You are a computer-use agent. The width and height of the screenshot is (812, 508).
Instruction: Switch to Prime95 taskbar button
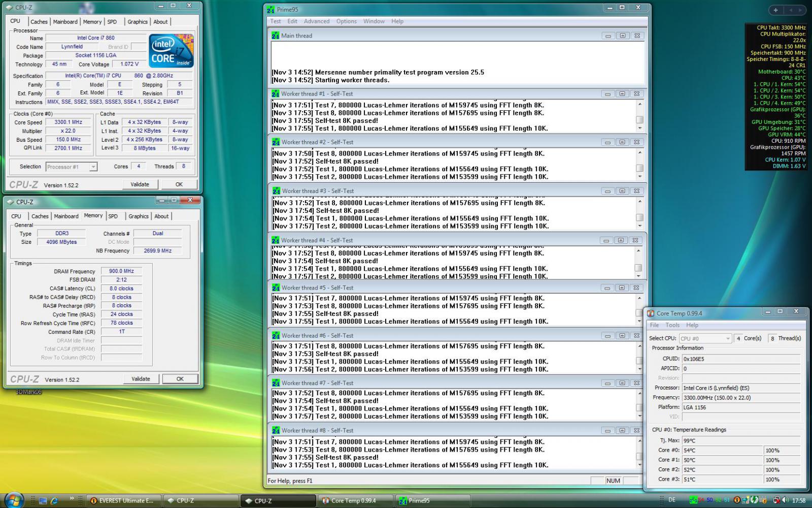pyautogui.click(x=433, y=501)
